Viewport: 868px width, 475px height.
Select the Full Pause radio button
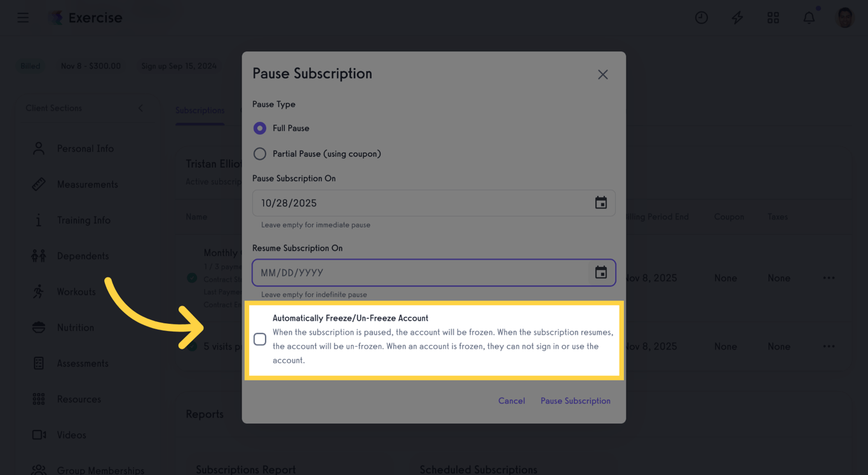[x=259, y=128]
